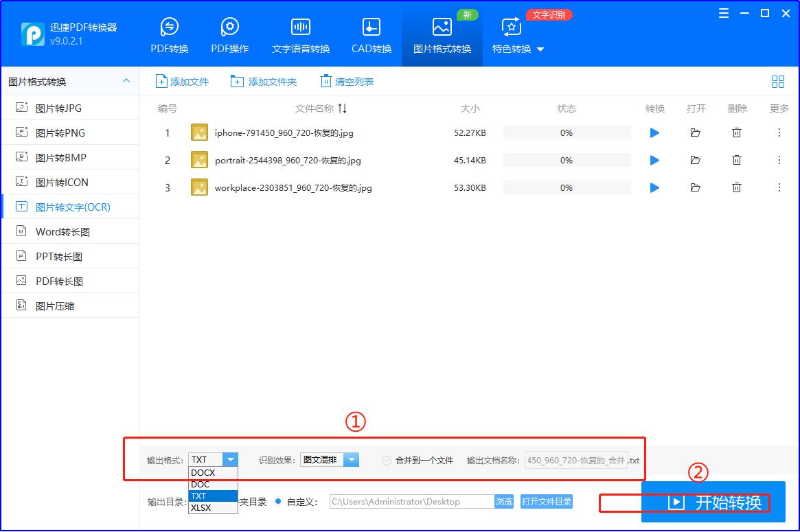Switch to grid view via top-right icon

pyautogui.click(x=778, y=81)
